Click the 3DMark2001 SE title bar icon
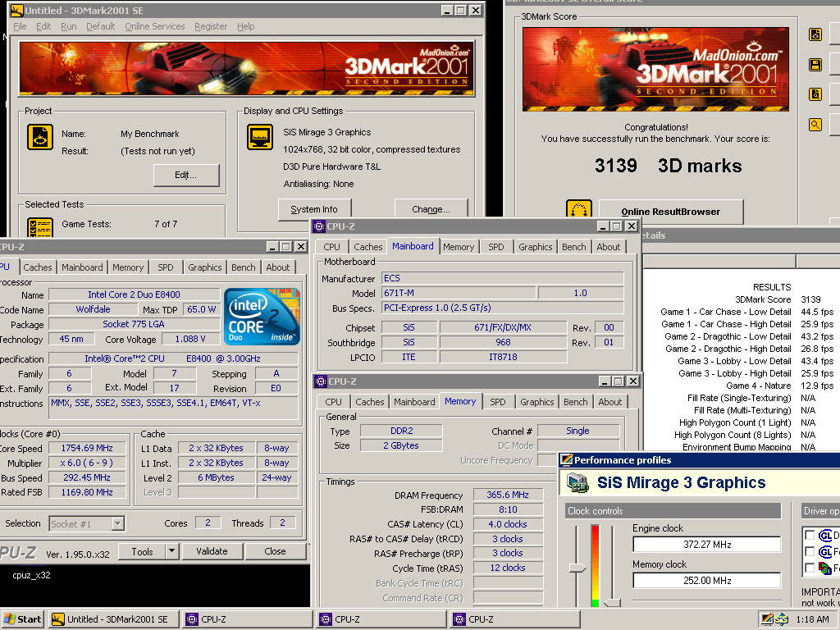The height and width of the screenshot is (630, 840). [17, 10]
